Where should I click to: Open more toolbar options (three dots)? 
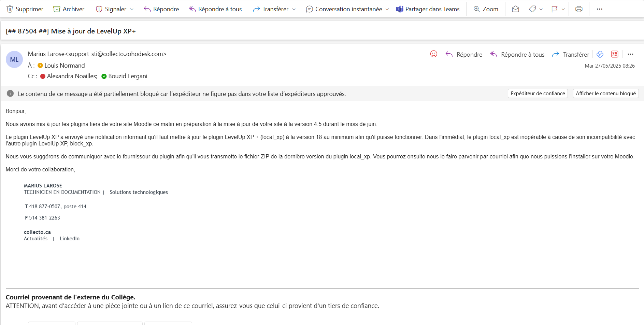pos(599,9)
